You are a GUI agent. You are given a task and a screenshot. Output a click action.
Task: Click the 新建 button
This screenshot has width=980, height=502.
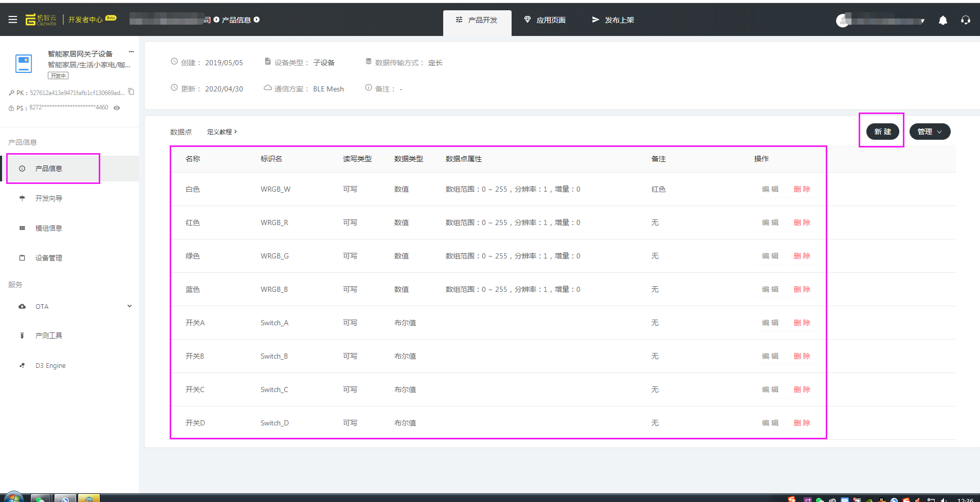pos(882,132)
